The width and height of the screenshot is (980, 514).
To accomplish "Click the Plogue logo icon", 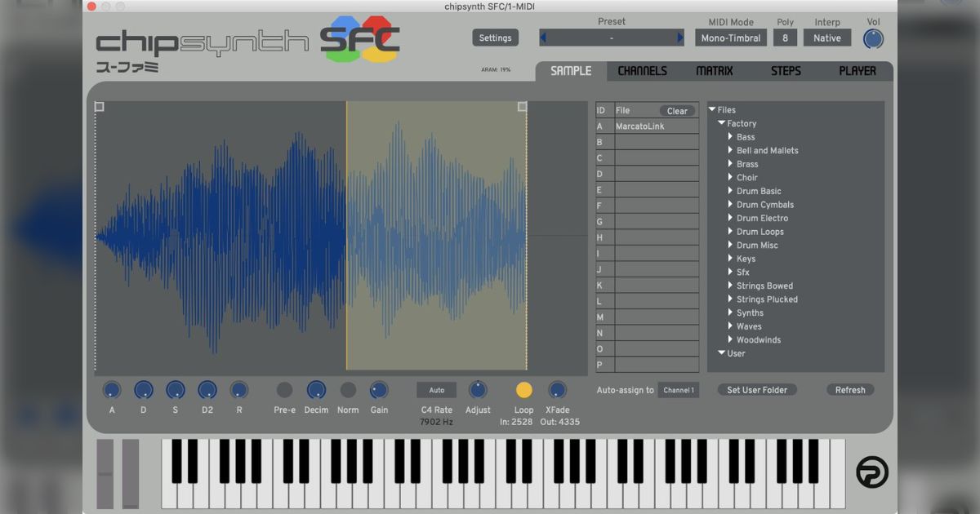I will pyautogui.click(x=871, y=472).
